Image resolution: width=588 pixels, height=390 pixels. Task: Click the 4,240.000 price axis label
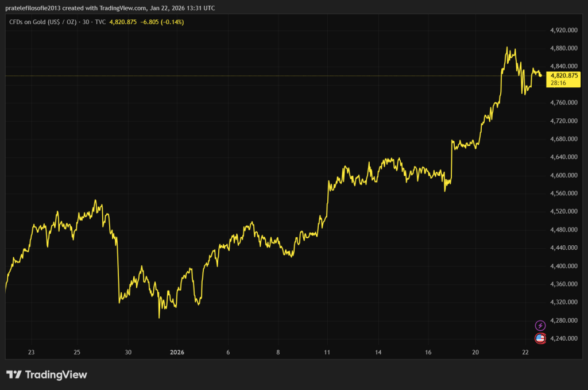coord(563,338)
